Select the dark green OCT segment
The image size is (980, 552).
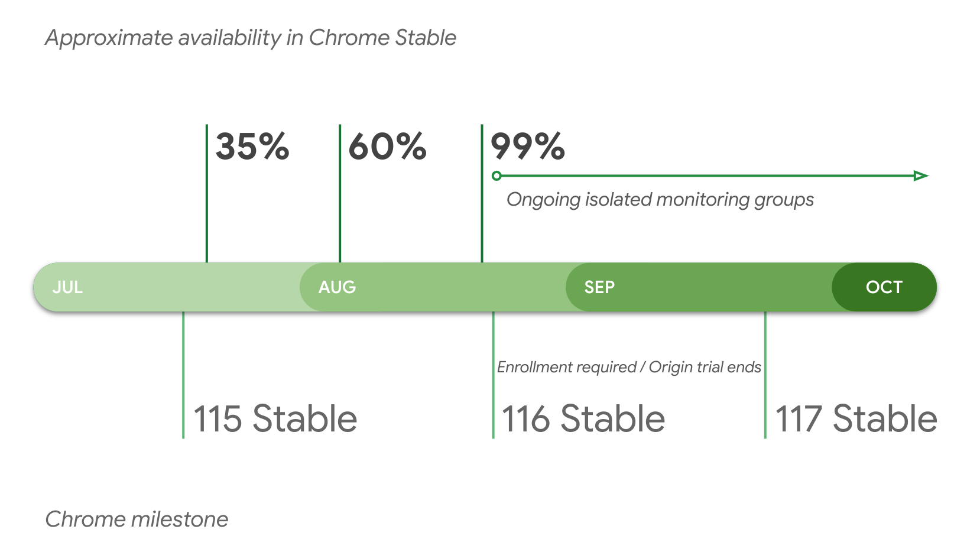[x=884, y=287]
